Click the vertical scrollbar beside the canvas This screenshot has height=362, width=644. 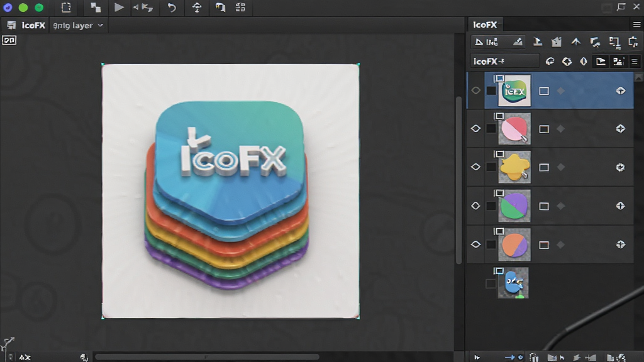tap(458, 180)
